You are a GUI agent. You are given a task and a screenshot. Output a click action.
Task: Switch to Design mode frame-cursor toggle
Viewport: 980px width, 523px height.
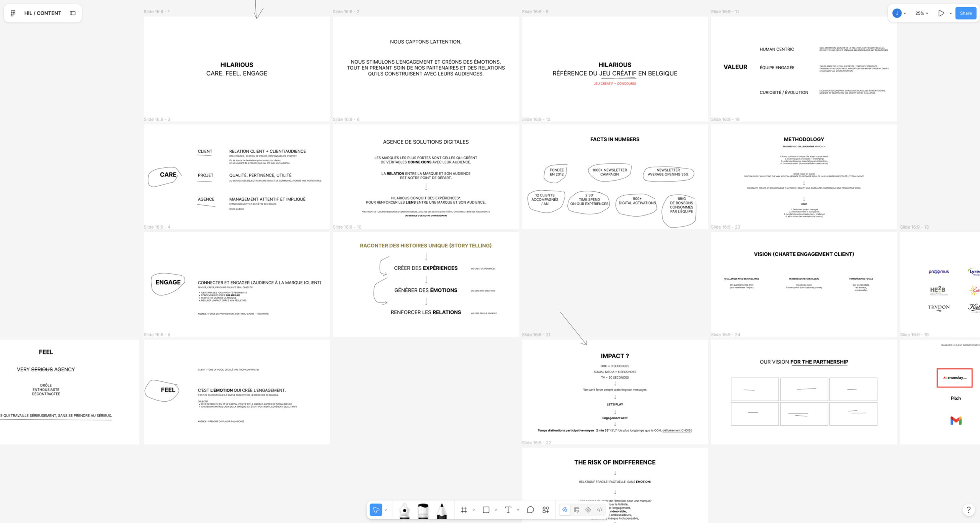point(577,510)
